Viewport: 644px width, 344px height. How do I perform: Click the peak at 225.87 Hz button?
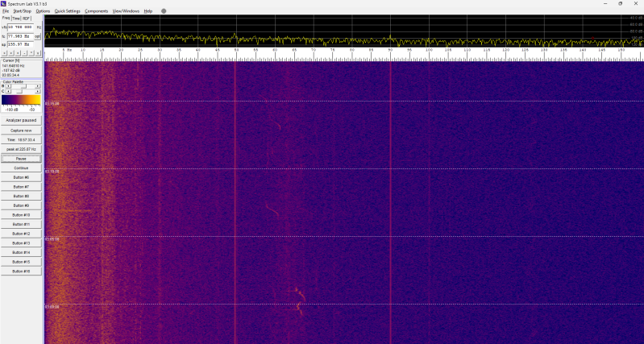21,149
